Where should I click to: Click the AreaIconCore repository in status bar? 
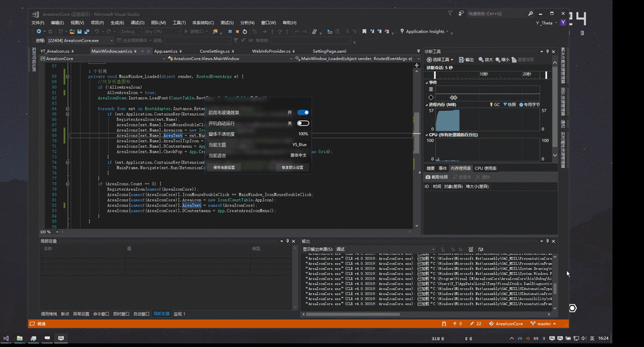pyautogui.click(x=506, y=323)
